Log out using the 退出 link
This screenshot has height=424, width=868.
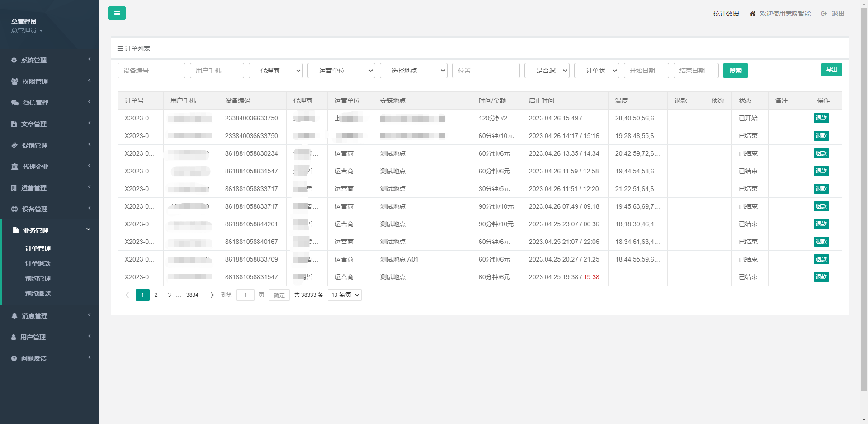(x=838, y=14)
